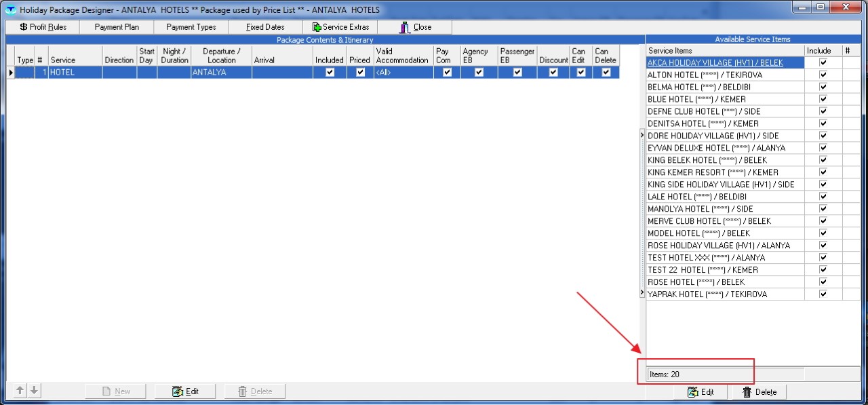The height and width of the screenshot is (405, 868).
Task: Open the Fixed Dates toolbar item
Action: coord(265,27)
